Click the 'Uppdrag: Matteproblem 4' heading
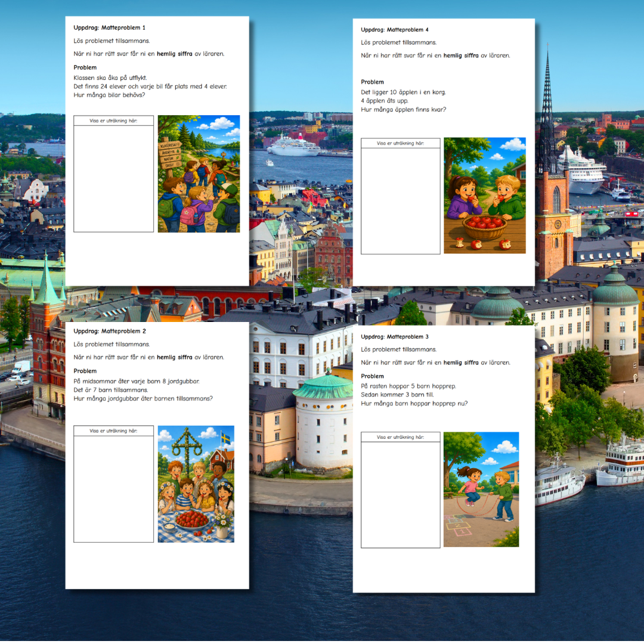This screenshot has height=644, width=644. point(395,30)
